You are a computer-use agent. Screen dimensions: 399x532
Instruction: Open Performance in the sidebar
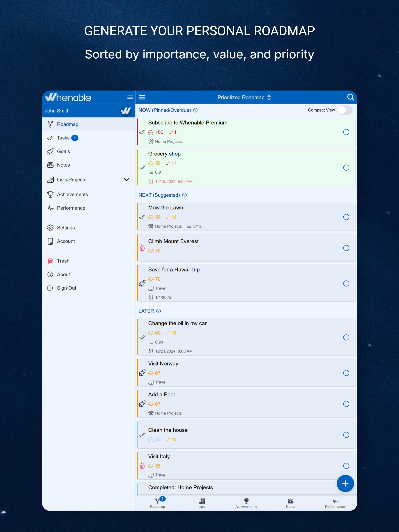click(89, 208)
